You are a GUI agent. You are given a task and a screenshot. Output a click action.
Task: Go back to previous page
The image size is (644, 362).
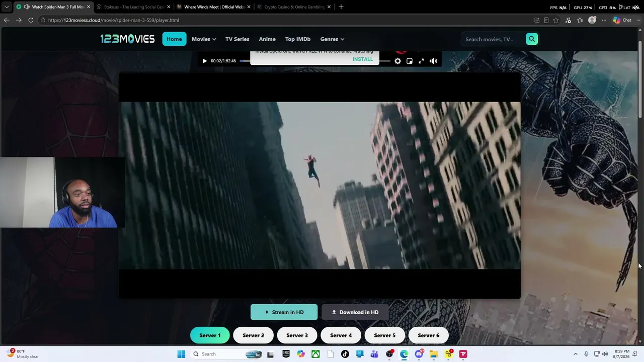pos(7,20)
